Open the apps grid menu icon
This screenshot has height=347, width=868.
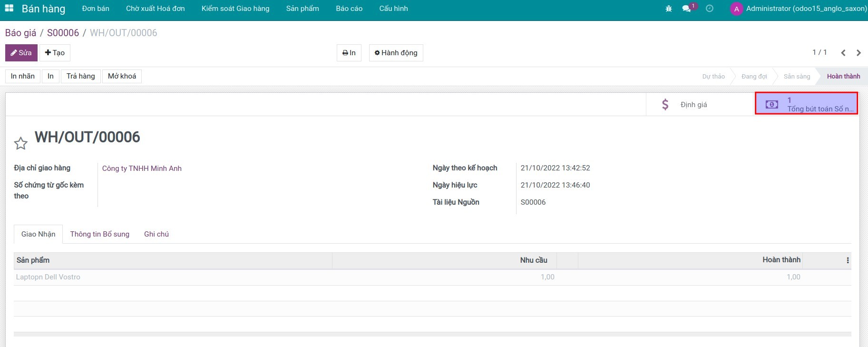(9, 9)
